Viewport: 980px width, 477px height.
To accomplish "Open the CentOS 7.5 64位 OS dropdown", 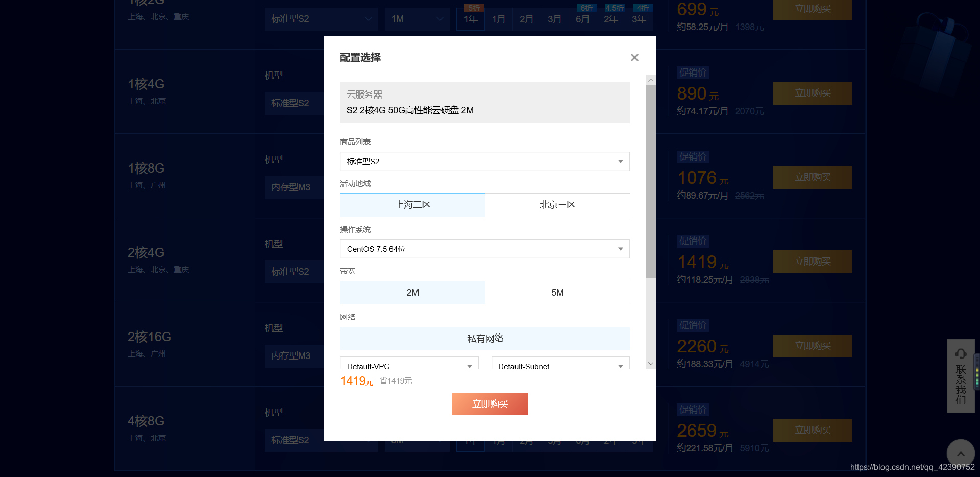I will (x=485, y=249).
